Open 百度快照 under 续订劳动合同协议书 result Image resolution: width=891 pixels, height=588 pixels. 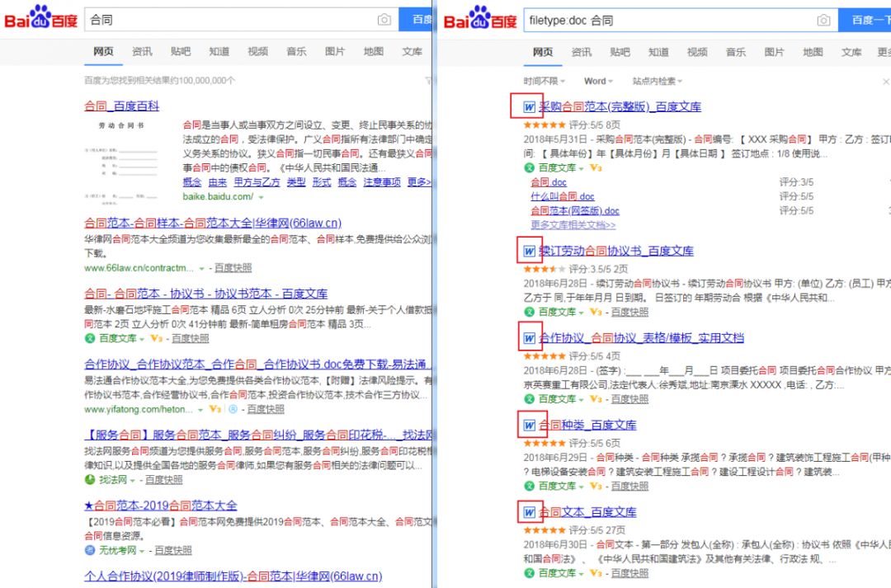pos(629,312)
